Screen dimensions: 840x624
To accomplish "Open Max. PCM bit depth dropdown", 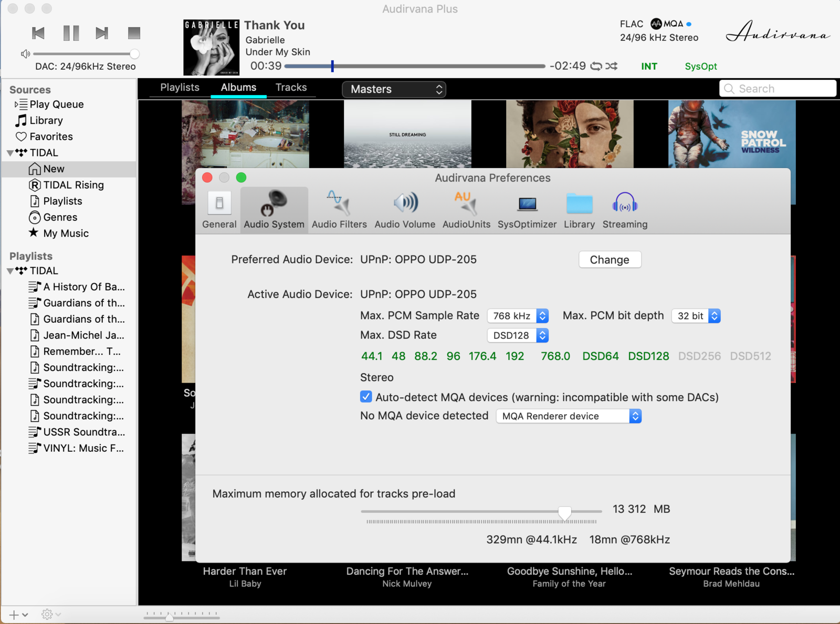I will pos(696,316).
